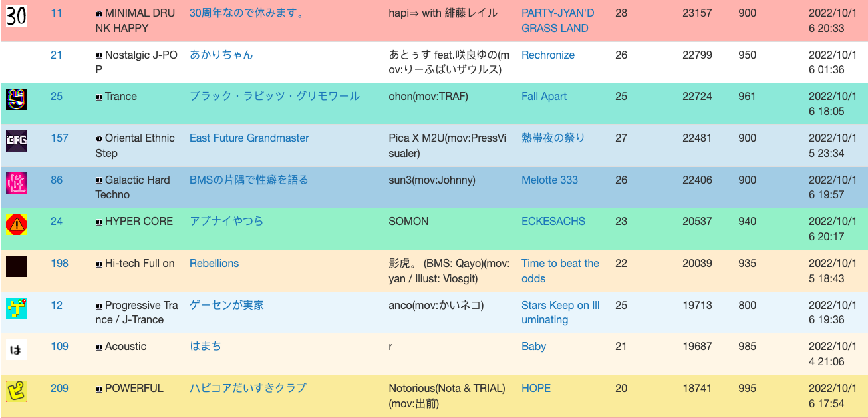Click the pink kanji team icon
Viewport: 868px width, 418px height.
[x=17, y=182]
